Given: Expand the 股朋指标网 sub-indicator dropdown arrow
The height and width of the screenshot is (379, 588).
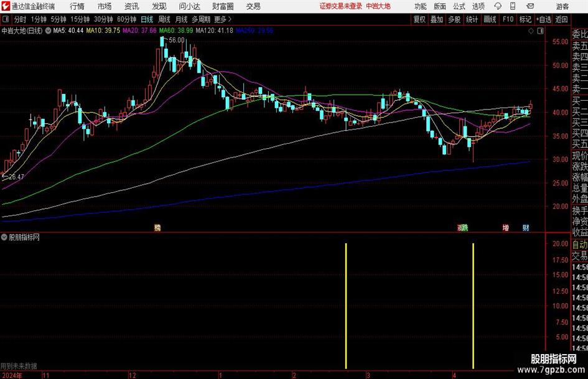Looking at the screenshot, I should 4,237.
